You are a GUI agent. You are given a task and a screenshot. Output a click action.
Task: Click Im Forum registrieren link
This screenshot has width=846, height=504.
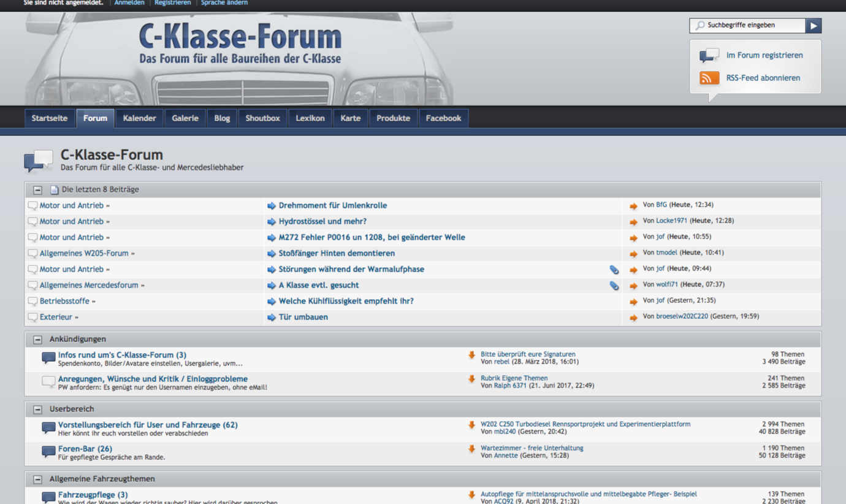(x=764, y=55)
